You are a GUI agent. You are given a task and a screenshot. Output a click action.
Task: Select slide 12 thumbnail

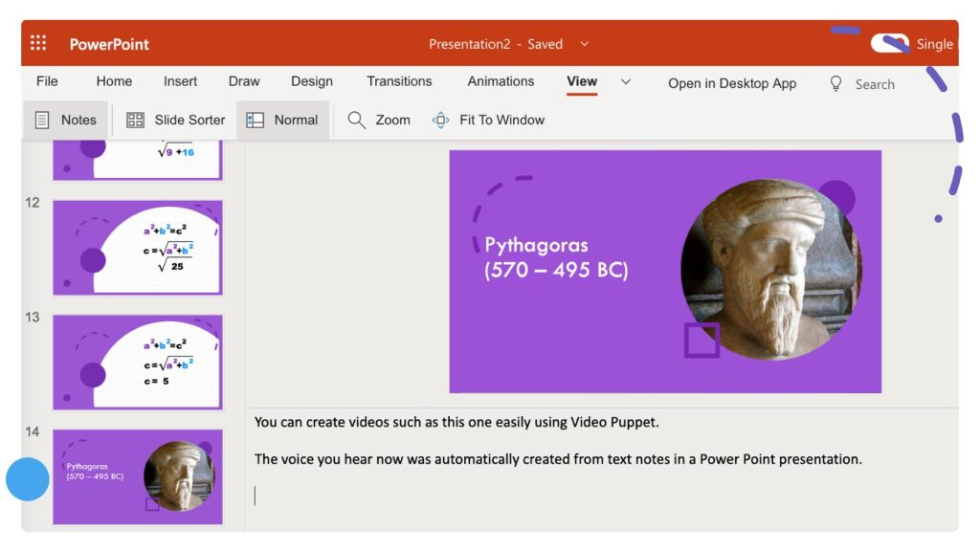(138, 248)
